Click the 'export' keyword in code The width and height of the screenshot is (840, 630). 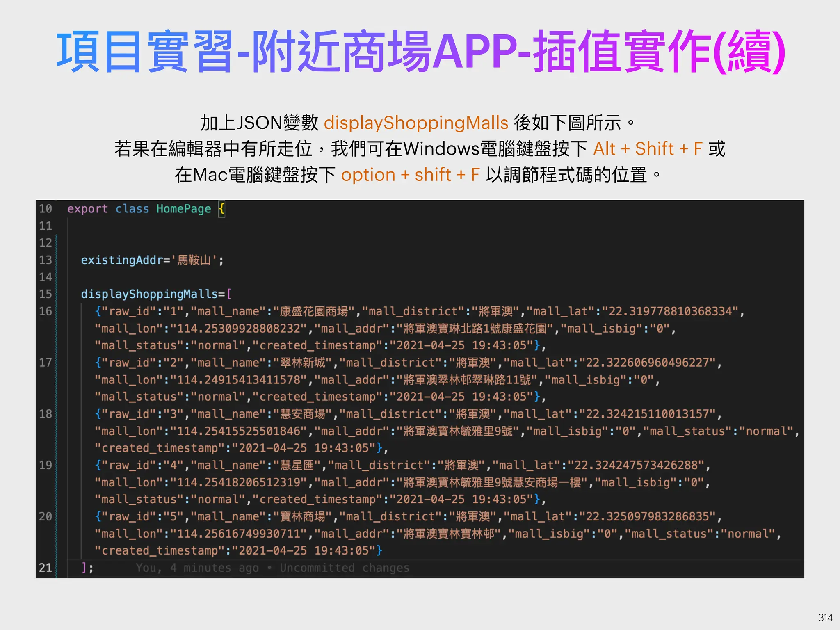click(87, 209)
